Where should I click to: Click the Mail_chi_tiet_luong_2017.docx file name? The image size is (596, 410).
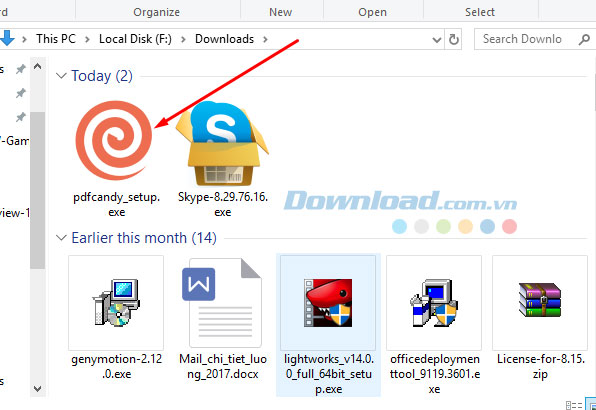click(x=223, y=366)
